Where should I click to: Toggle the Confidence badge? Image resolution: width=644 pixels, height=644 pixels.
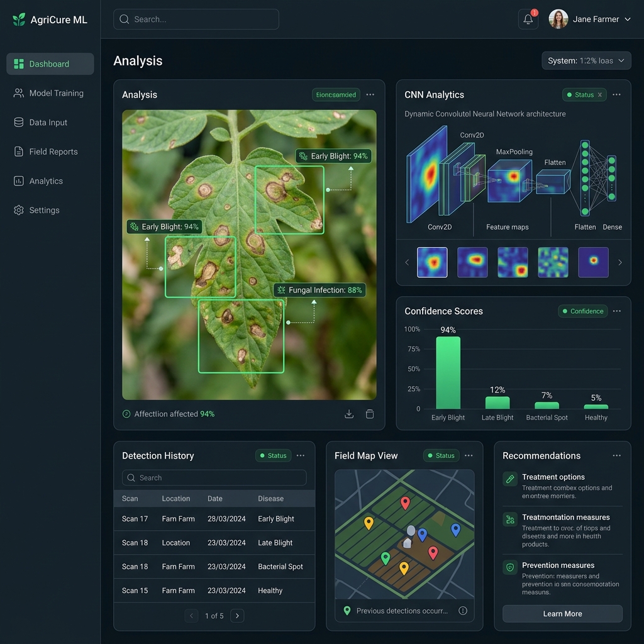(582, 311)
